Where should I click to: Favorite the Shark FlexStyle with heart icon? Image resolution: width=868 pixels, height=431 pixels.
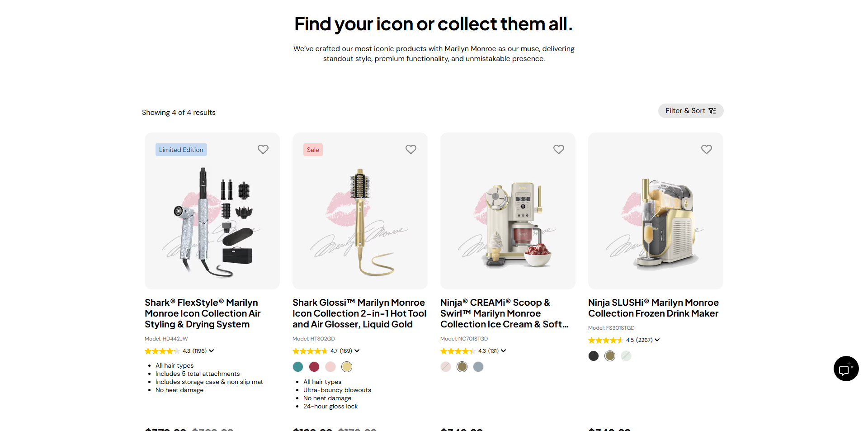point(263,149)
